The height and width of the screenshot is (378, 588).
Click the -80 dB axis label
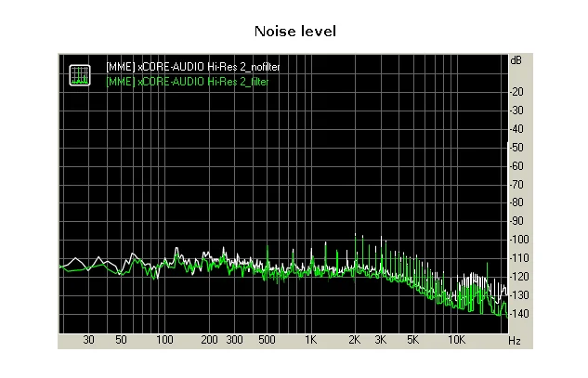coord(517,202)
